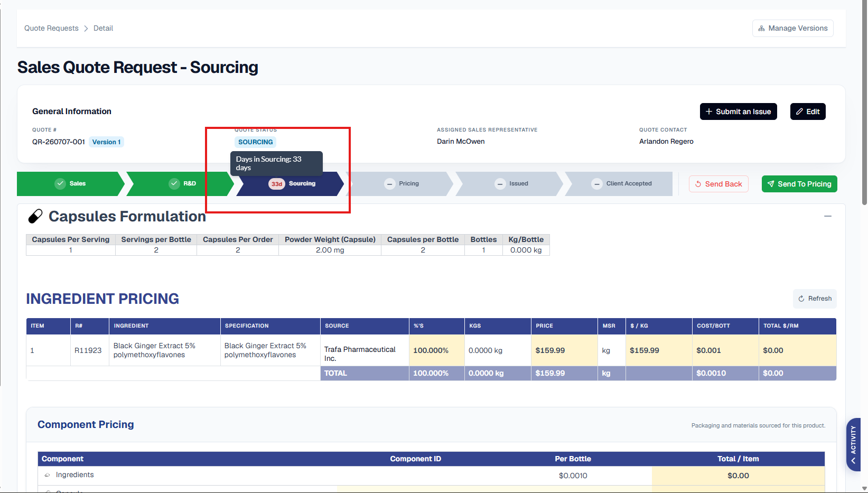The image size is (868, 493).
Task: Click the dash icon on Pricing step
Action: [x=390, y=184]
